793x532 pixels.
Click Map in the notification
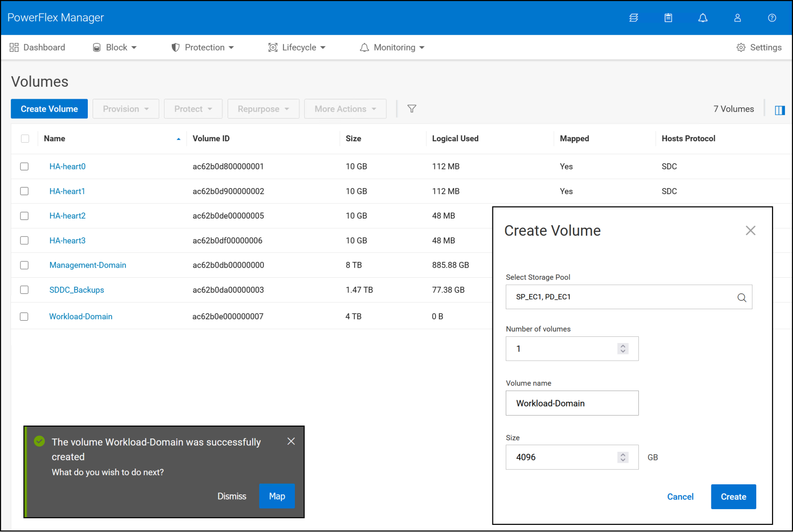(277, 496)
